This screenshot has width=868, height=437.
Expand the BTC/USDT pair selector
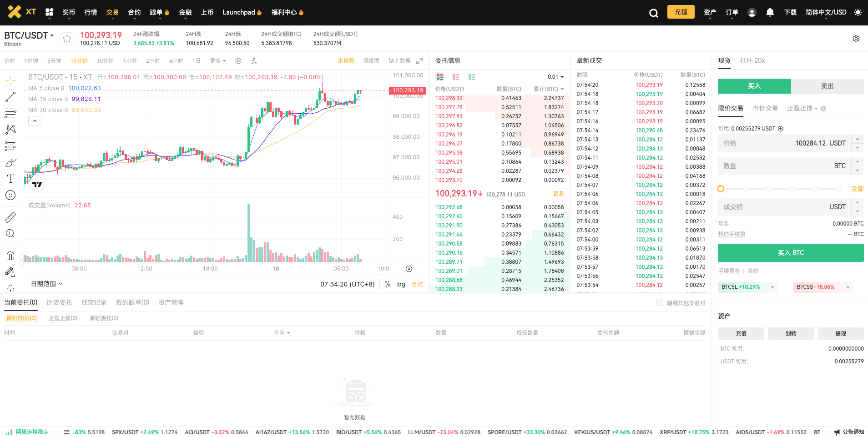pos(29,35)
